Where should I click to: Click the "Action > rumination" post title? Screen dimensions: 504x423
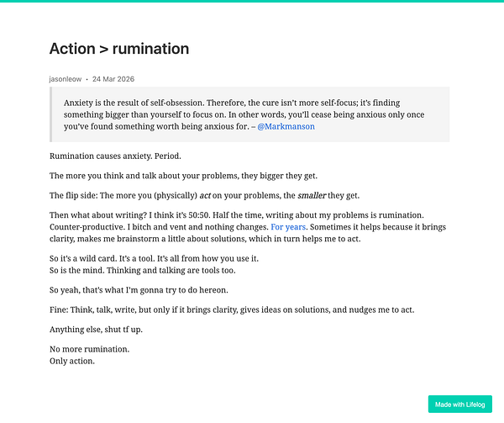pos(119,49)
